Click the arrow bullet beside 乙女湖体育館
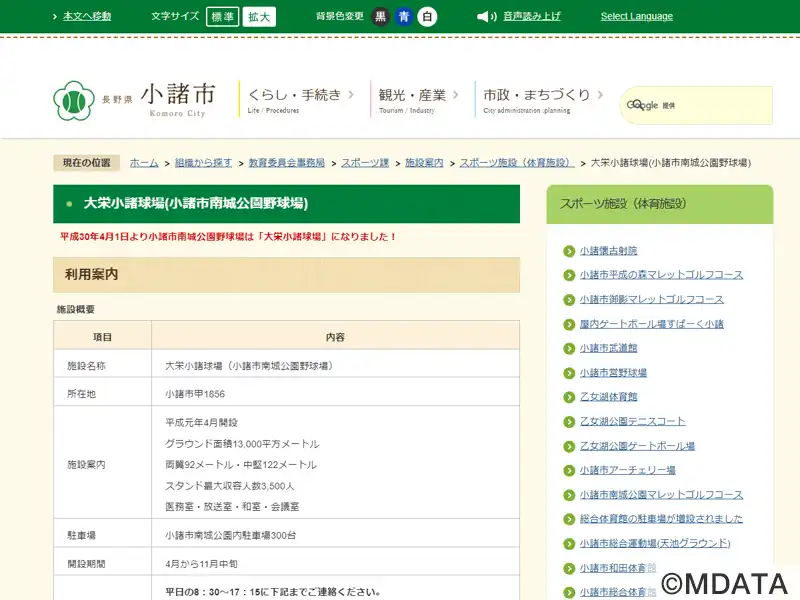The width and height of the screenshot is (800, 600). tap(568, 397)
